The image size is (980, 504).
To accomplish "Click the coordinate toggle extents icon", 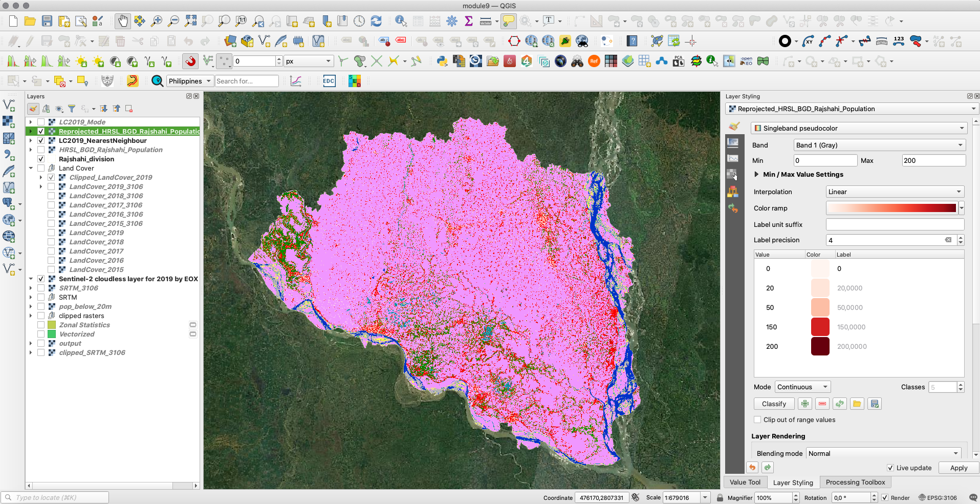I will [636, 497].
